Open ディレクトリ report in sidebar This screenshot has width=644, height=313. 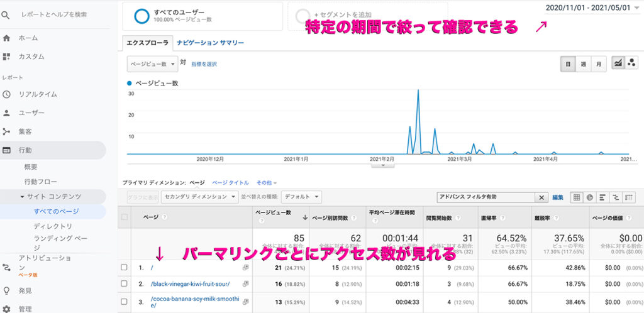point(53,226)
